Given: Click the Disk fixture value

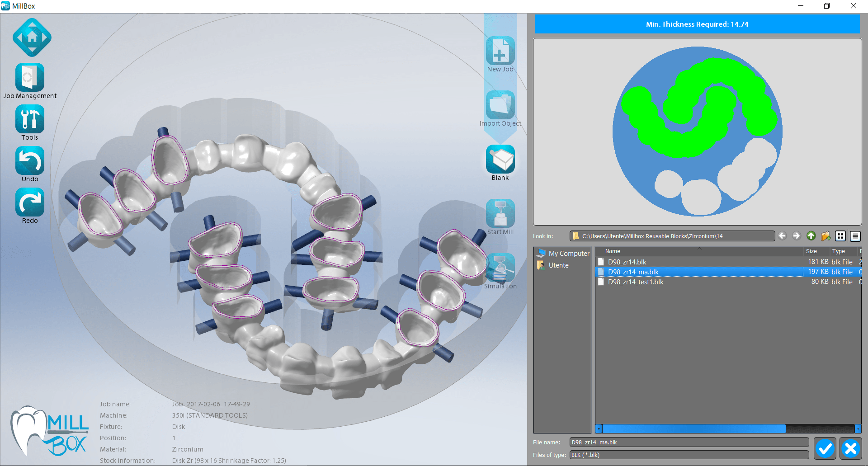Looking at the screenshot, I should click(179, 427).
